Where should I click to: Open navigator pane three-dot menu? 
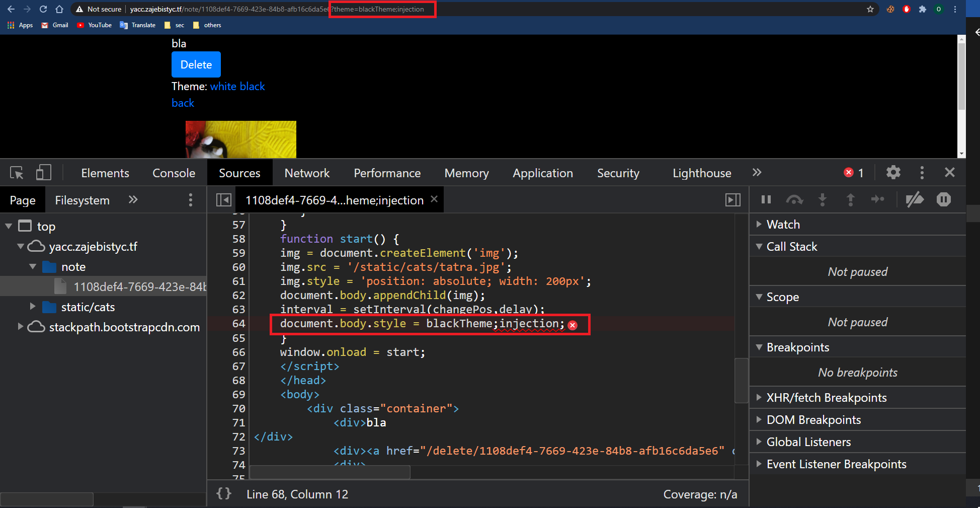click(x=190, y=200)
